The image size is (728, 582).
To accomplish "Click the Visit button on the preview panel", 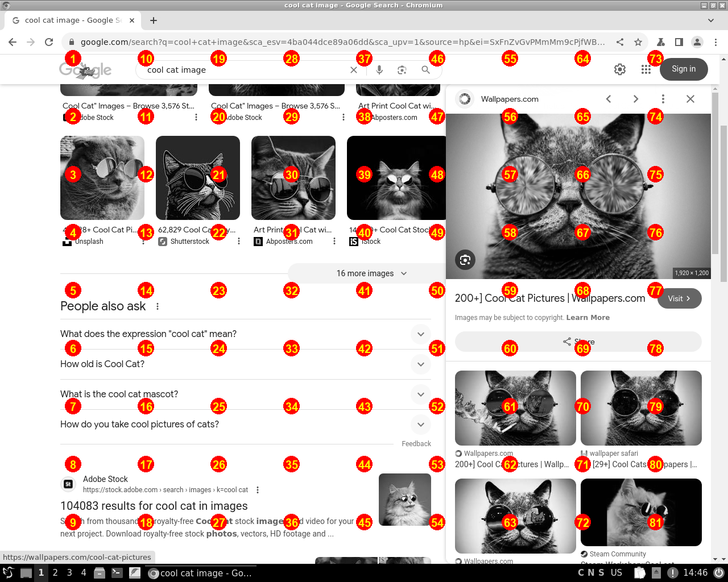I will pos(679,298).
